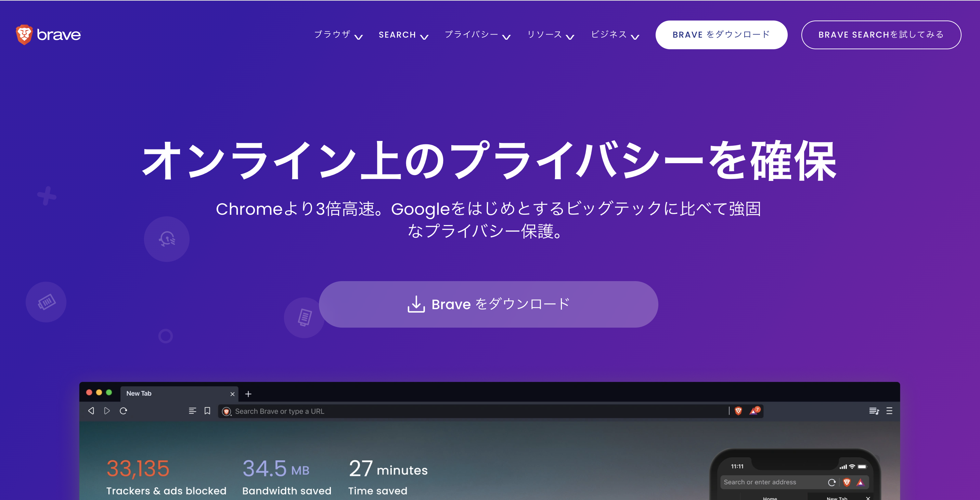Click the Brave Rewards triangle icon with badge
The width and height of the screenshot is (980, 500).
point(755,411)
